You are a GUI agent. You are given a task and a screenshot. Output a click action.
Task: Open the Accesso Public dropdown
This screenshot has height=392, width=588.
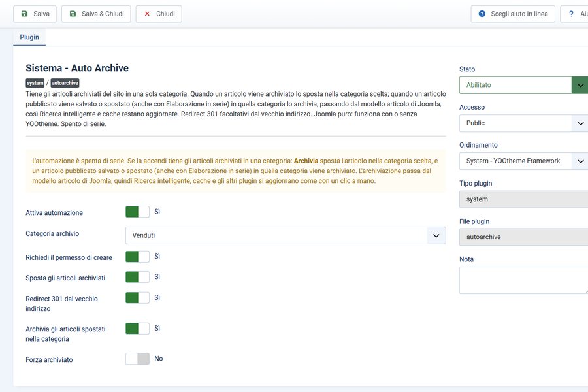pos(523,123)
